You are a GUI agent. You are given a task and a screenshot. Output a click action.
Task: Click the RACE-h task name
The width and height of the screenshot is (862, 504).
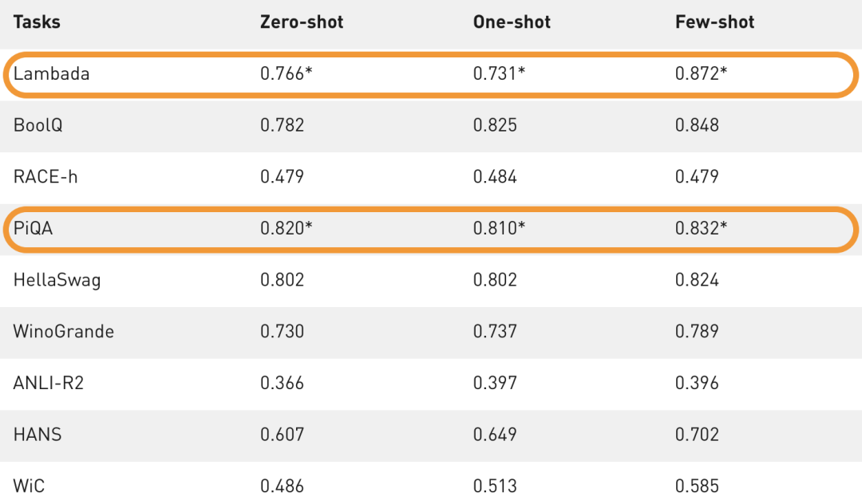45,176
